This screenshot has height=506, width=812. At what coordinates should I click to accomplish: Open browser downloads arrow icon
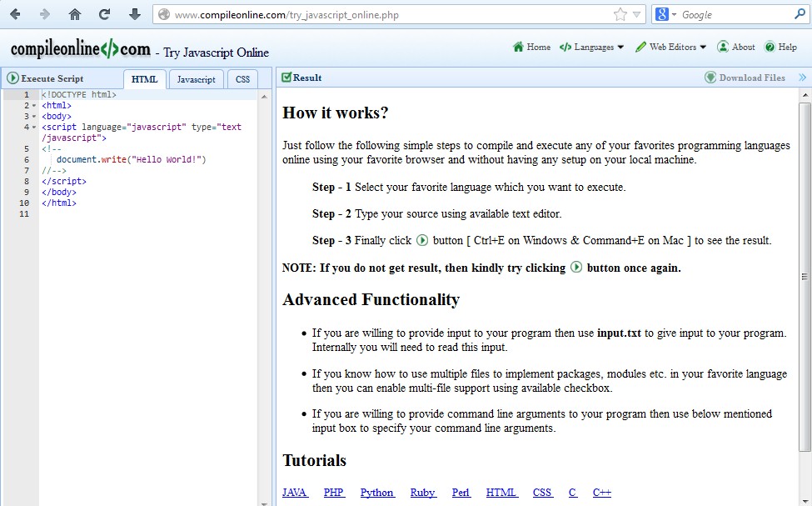[135, 14]
